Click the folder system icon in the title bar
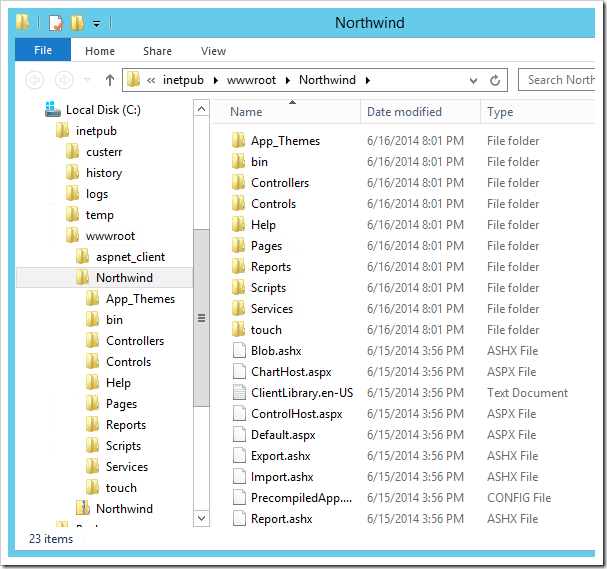 [22, 22]
